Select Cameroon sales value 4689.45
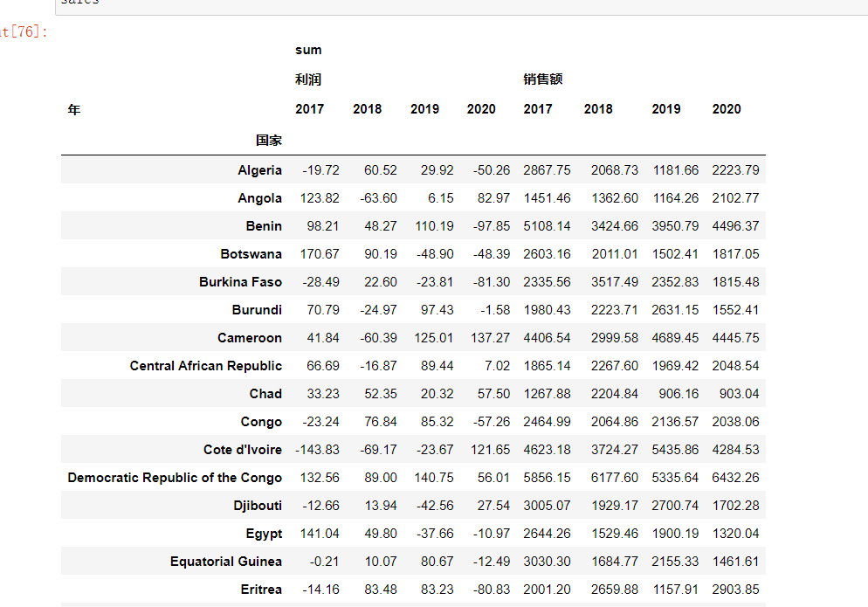 pos(675,338)
